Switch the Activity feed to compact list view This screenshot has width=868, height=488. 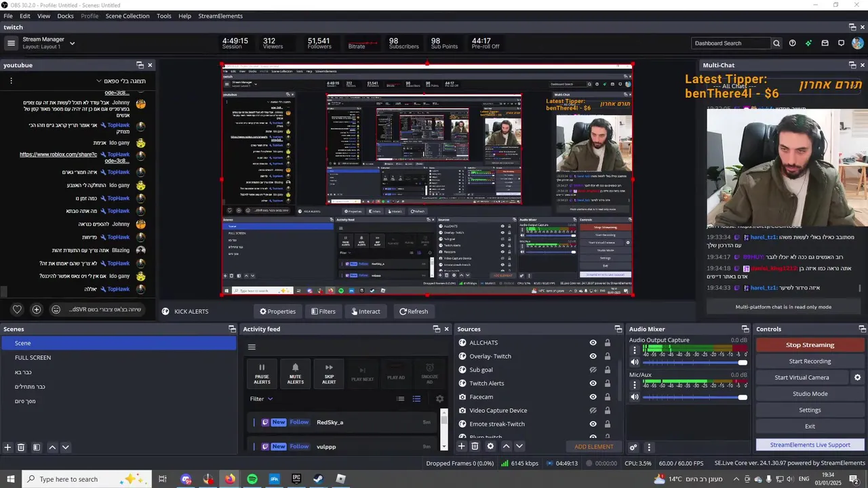pos(401,399)
